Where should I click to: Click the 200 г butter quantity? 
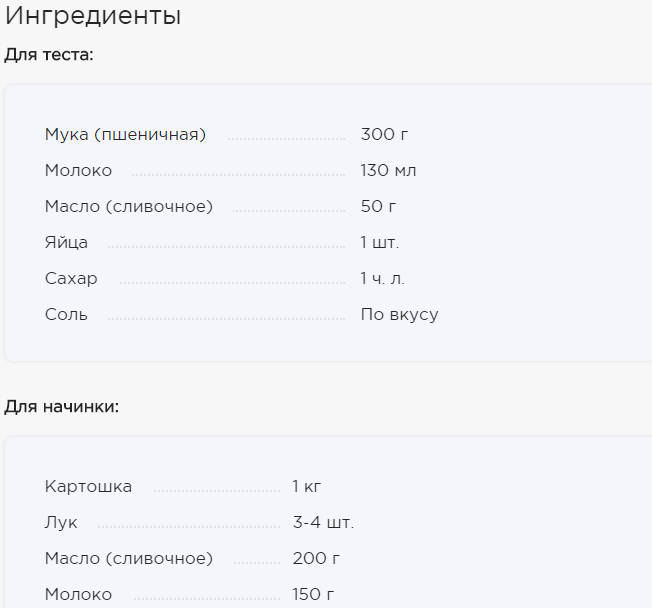pos(316,559)
